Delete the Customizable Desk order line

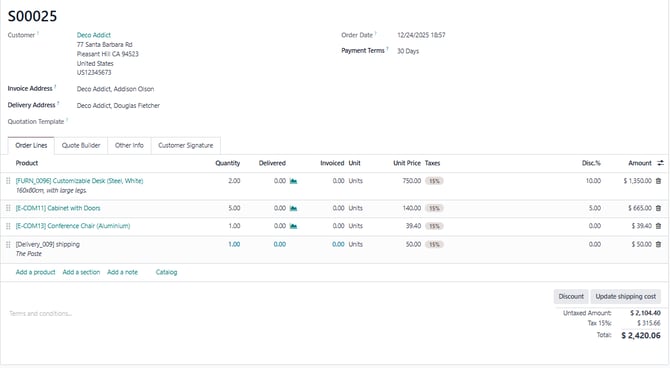658,181
